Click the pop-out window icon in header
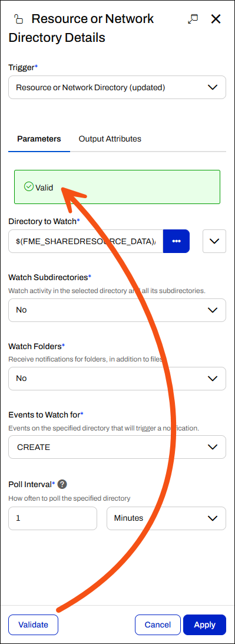 (193, 19)
